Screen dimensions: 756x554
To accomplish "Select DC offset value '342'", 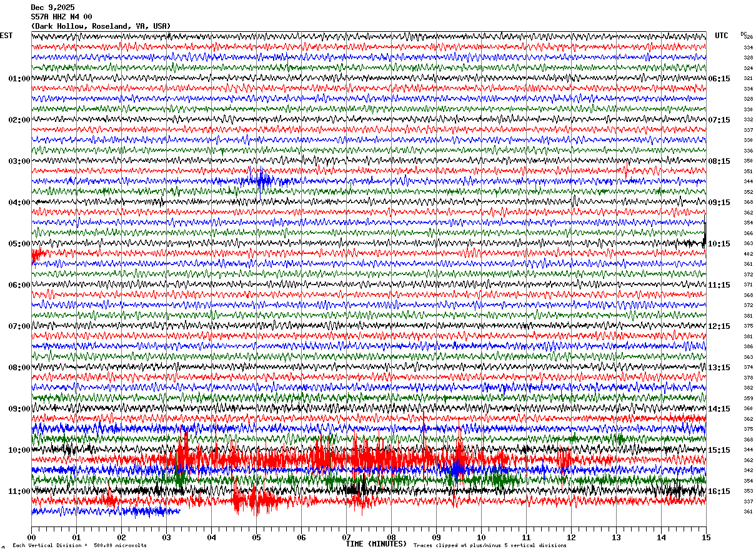I will (748, 471).
